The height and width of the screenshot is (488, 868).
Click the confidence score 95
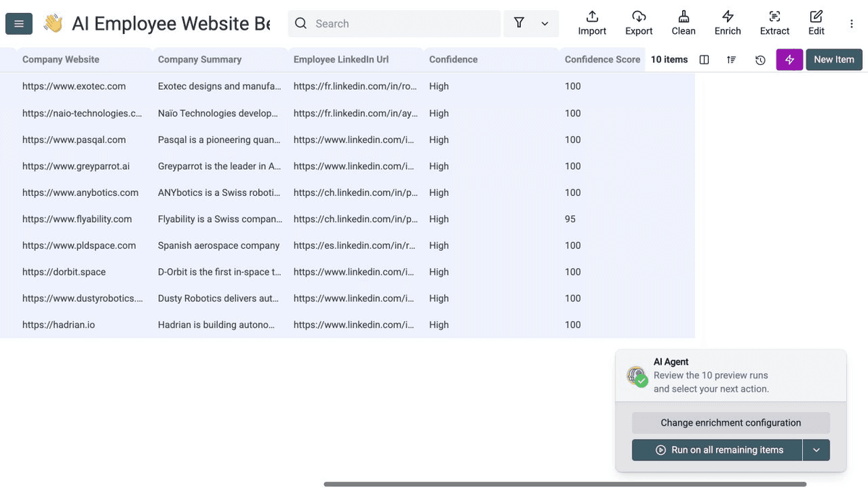[570, 218]
